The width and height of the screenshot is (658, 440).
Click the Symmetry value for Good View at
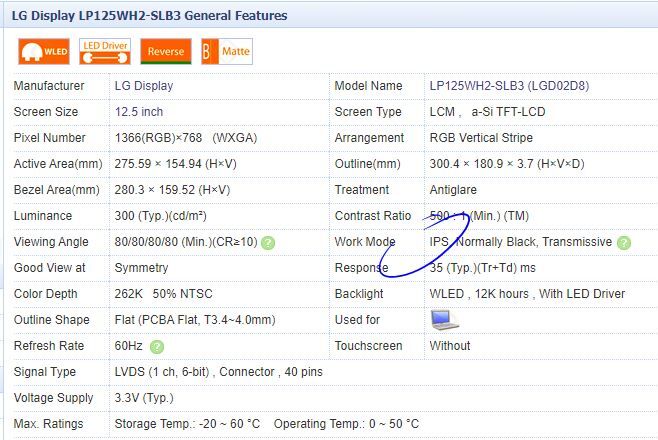(141, 268)
